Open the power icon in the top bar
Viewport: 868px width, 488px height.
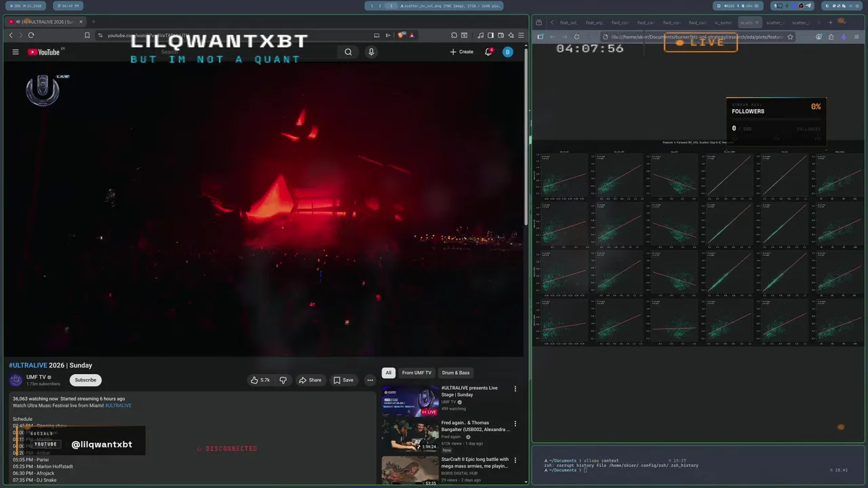(x=857, y=5)
